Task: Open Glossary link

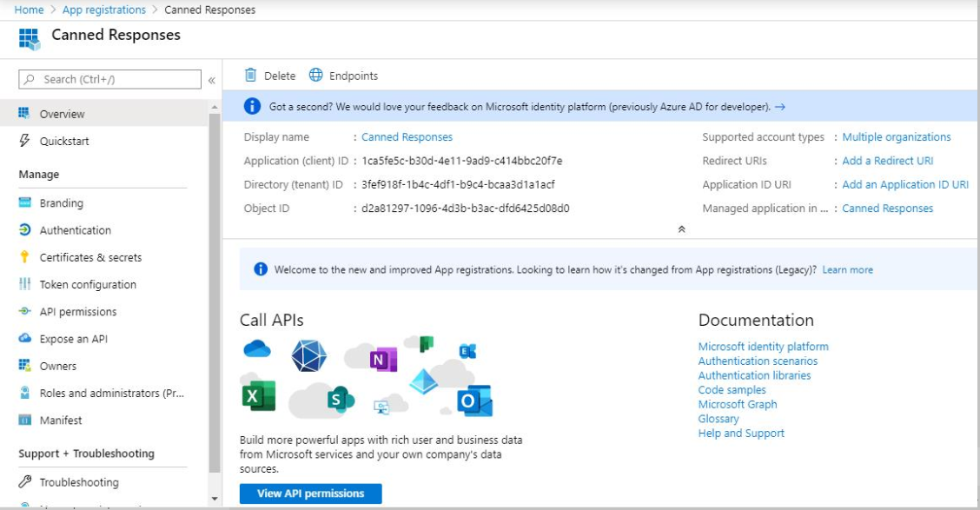Action: [x=718, y=418]
